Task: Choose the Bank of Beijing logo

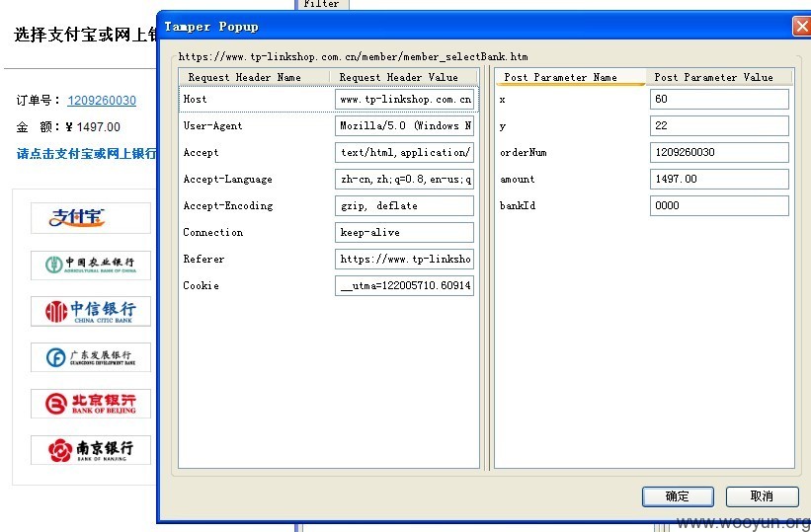Action: [91, 404]
